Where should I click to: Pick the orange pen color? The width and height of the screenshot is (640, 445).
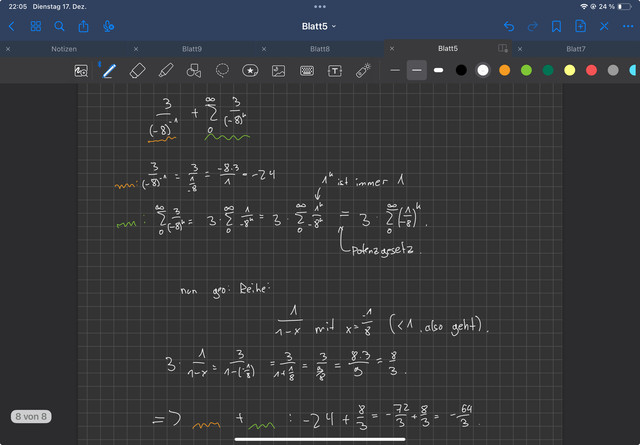pyautogui.click(x=504, y=70)
